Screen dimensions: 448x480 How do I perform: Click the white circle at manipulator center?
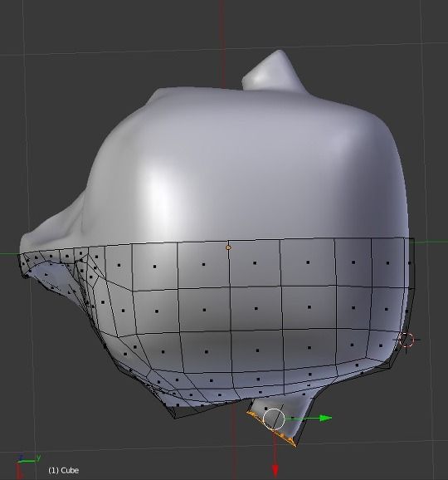(x=274, y=419)
